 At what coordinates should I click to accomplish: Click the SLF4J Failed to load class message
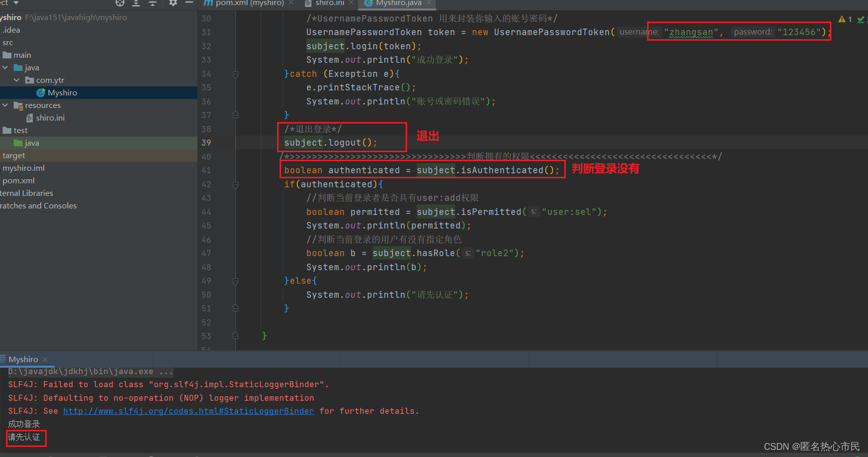pyautogui.click(x=169, y=385)
